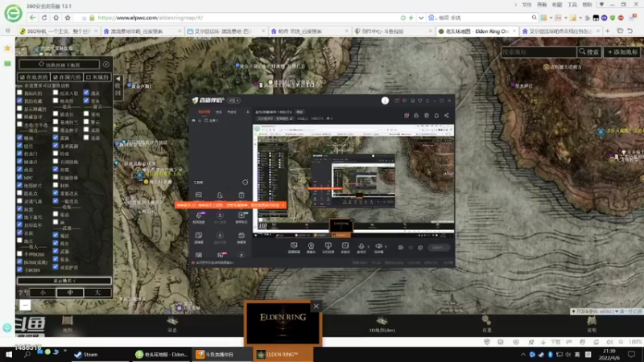
Task: Select the 在洞穴的 filter button
Action: [x=67, y=77]
